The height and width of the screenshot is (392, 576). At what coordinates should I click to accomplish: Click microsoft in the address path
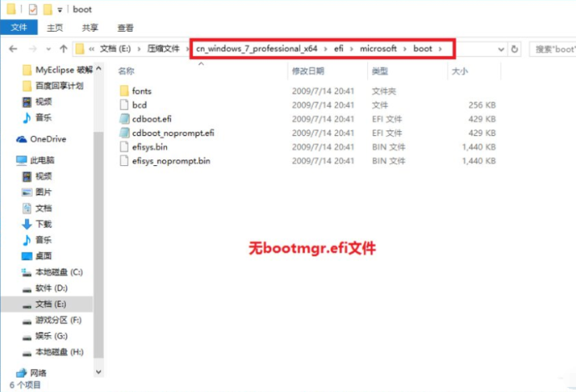(x=378, y=49)
